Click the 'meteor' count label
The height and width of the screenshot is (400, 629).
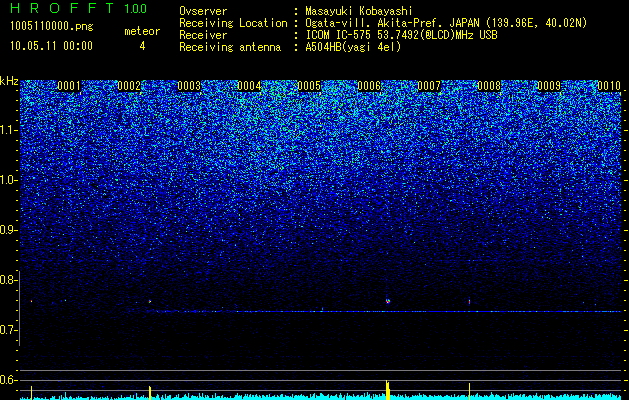142,31
